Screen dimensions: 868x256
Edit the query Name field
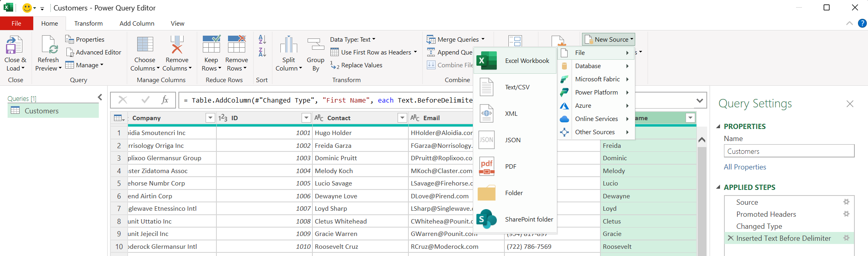tap(789, 151)
